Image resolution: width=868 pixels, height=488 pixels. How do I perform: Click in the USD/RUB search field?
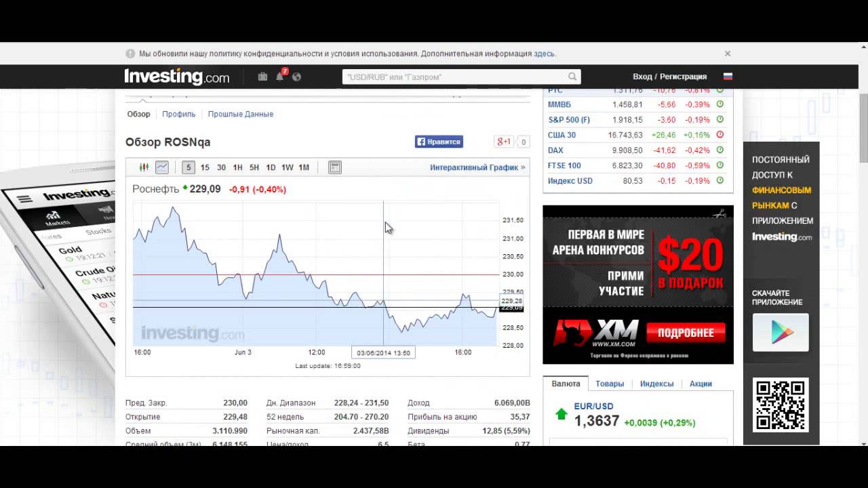point(455,77)
